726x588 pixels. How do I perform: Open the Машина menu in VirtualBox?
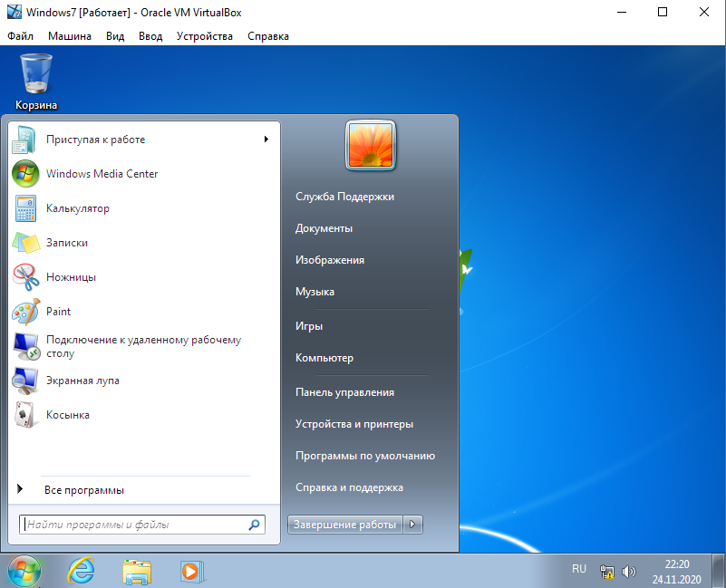point(70,36)
